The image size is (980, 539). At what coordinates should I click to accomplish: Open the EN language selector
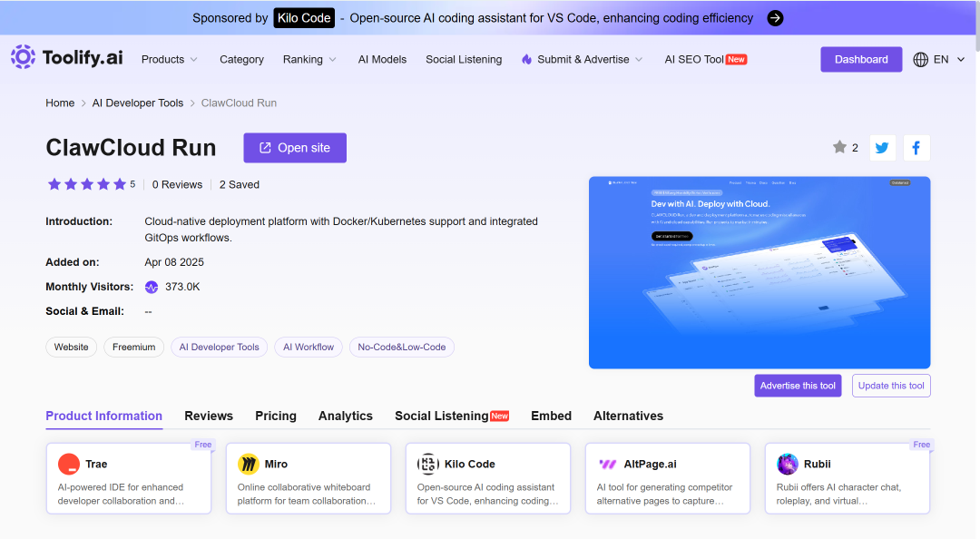tap(939, 59)
